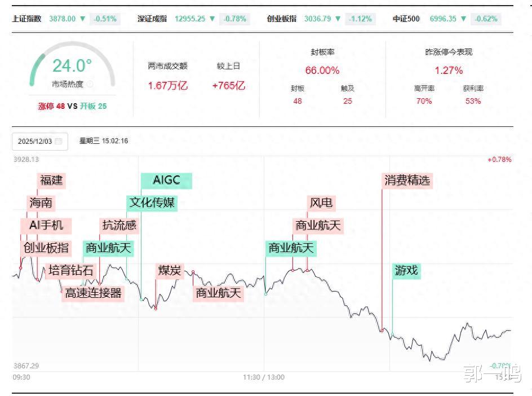532x396 pixels.
Task: Click the down arrow next to 上证指数 3878.00
Action: click(x=83, y=19)
